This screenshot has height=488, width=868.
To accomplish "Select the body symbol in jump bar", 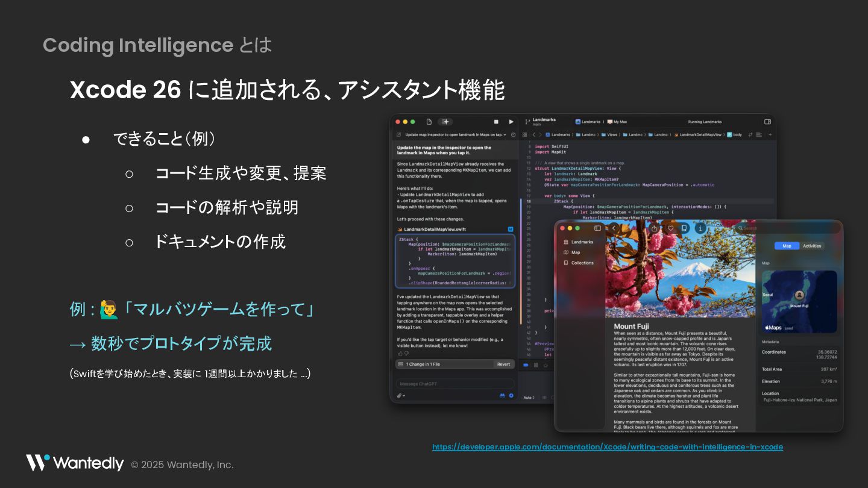I will pyautogui.click(x=735, y=135).
